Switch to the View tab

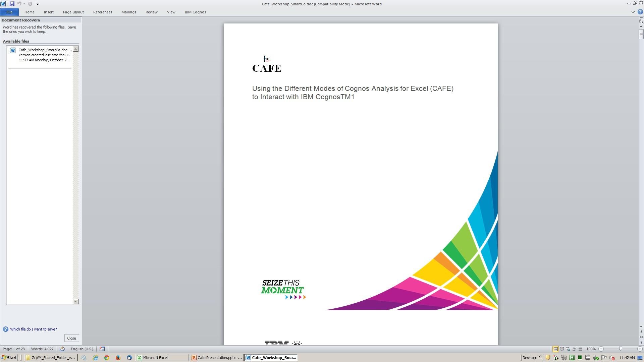pyautogui.click(x=171, y=12)
